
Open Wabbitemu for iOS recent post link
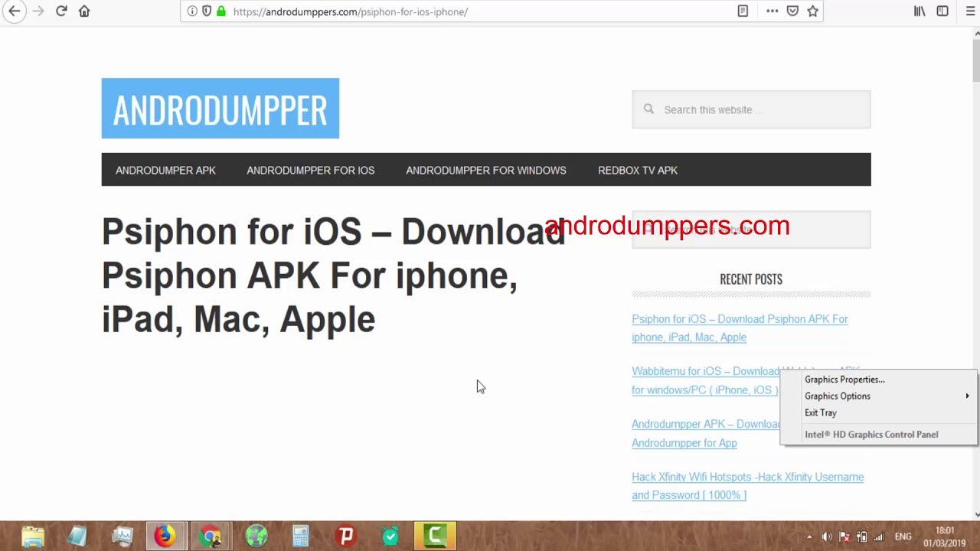tap(704, 380)
